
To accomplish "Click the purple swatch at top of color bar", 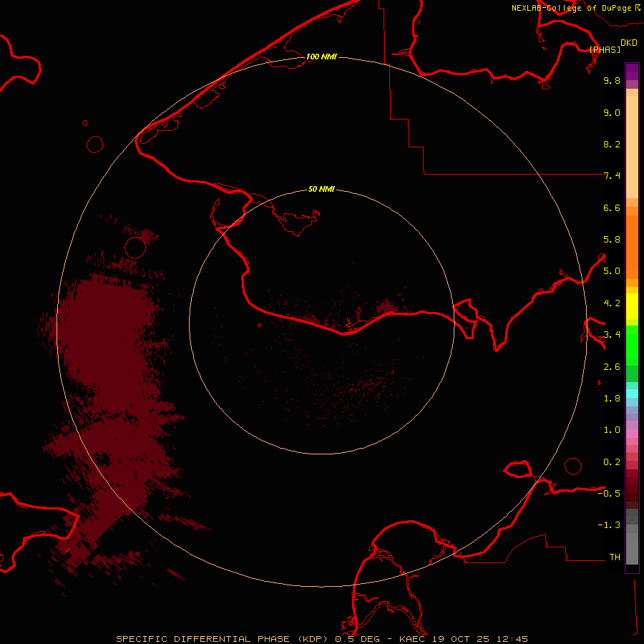I will [632, 72].
